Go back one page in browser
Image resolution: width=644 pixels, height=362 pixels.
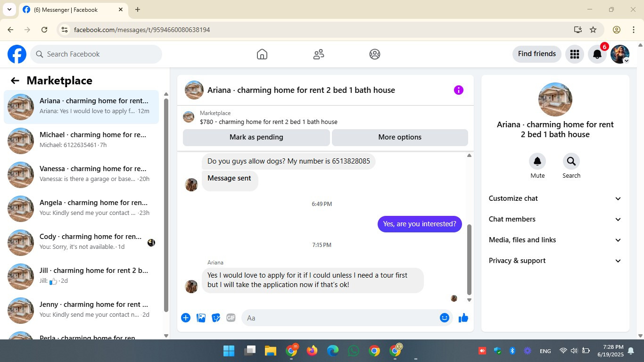10,30
